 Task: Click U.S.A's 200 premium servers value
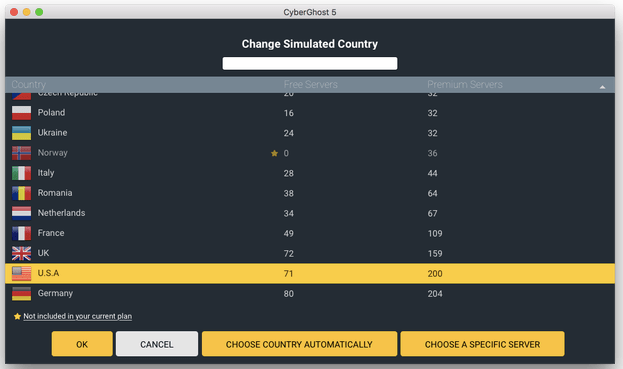(435, 274)
